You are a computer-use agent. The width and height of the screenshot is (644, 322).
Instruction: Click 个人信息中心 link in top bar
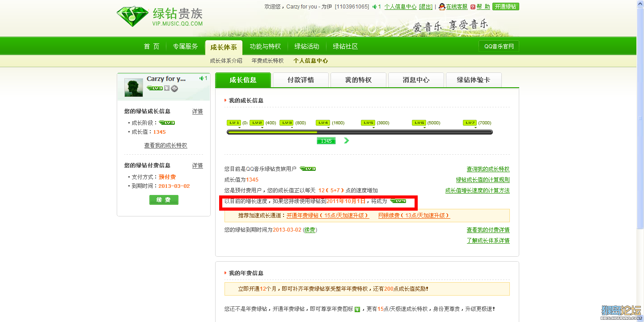pos(400,7)
